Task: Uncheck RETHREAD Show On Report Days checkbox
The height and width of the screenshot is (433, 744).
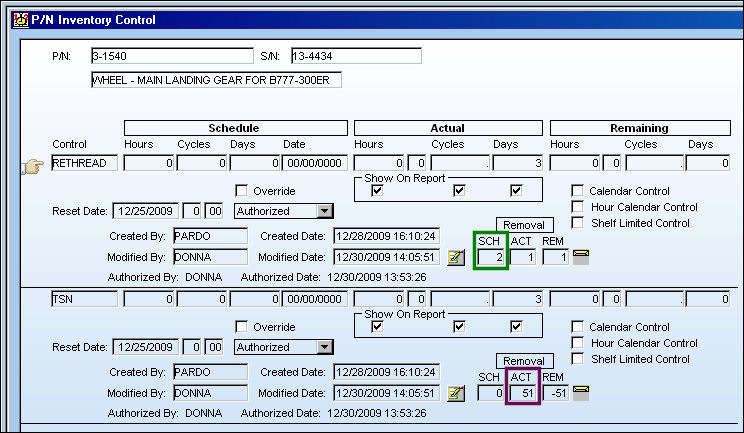Action: (x=516, y=191)
